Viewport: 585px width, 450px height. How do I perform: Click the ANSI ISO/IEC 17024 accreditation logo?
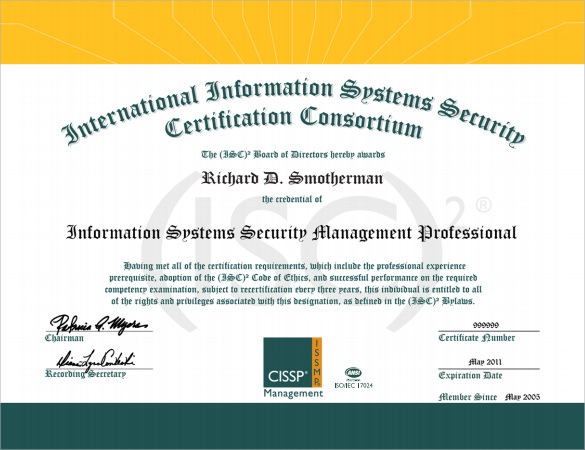[353, 378]
